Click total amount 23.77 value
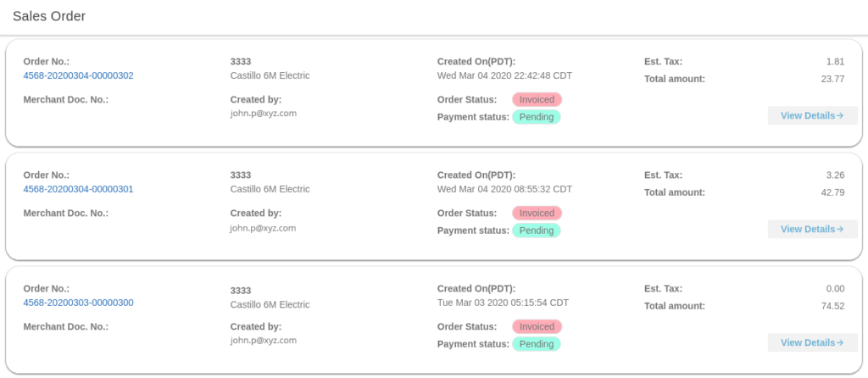The image size is (868, 378). (x=832, y=79)
